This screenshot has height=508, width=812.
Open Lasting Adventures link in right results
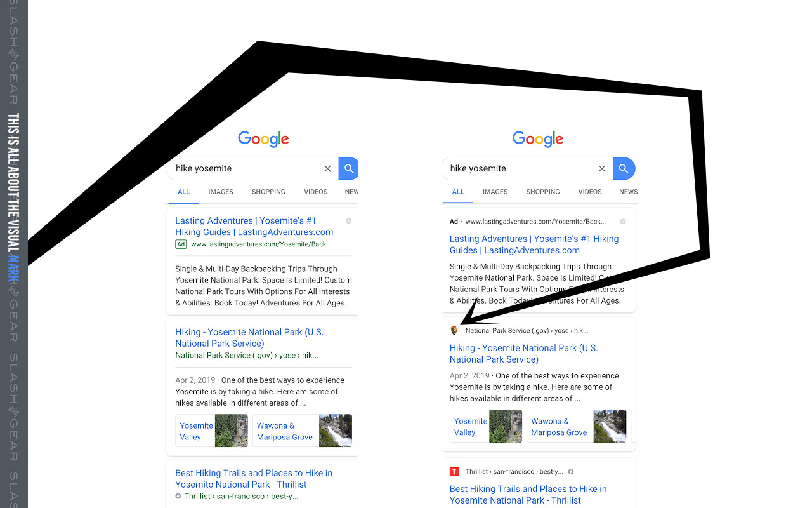point(534,244)
